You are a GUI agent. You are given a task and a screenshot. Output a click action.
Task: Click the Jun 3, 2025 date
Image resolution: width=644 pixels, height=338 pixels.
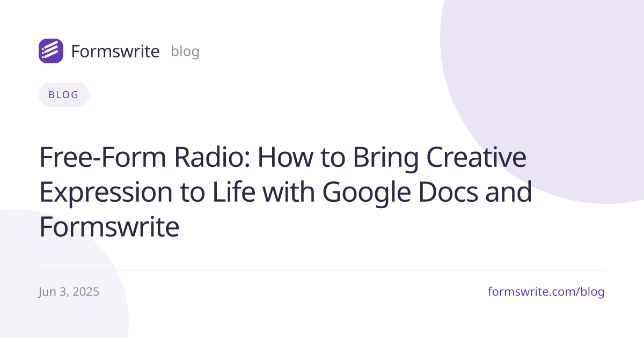click(x=69, y=292)
